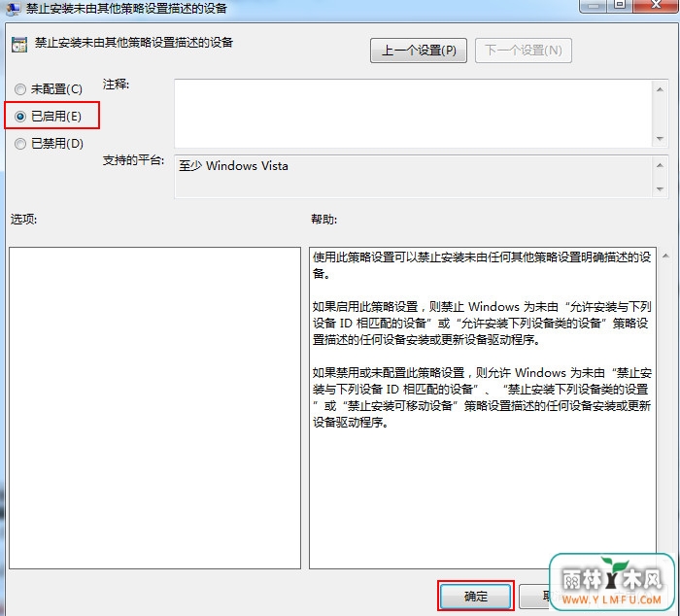Maximize the window from the title bar
The height and width of the screenshot is (616, 680).
click(621, 5)
